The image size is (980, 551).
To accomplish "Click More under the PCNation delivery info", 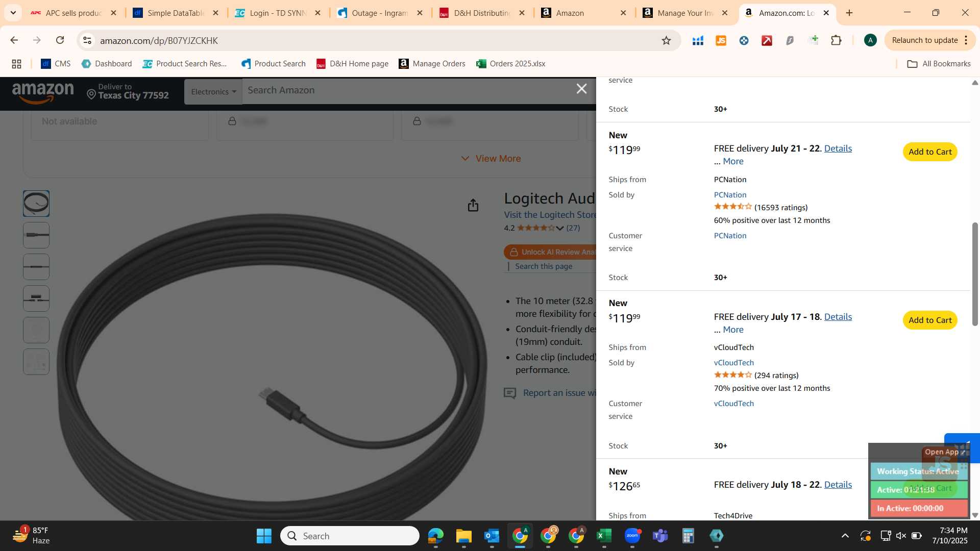I will [733, 161].
